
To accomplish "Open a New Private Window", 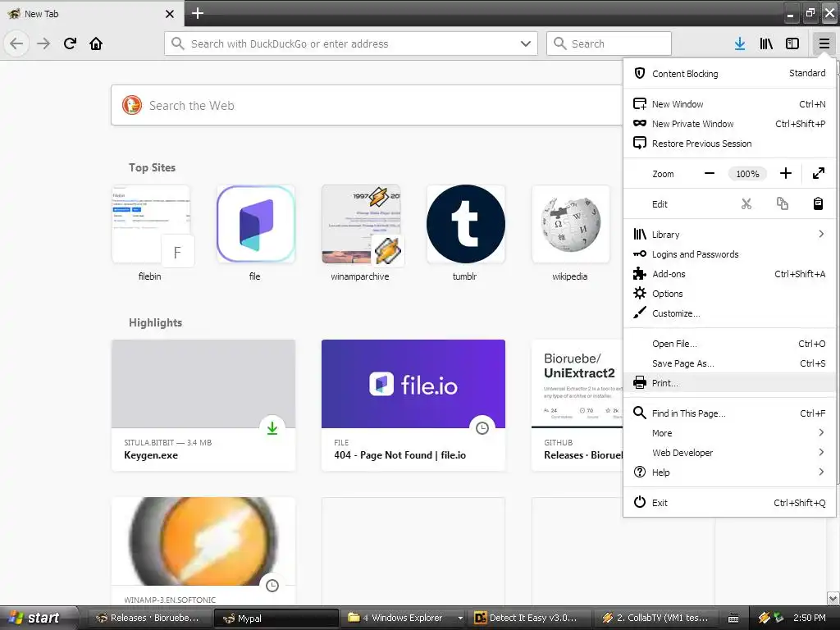I will coord(729,124).
